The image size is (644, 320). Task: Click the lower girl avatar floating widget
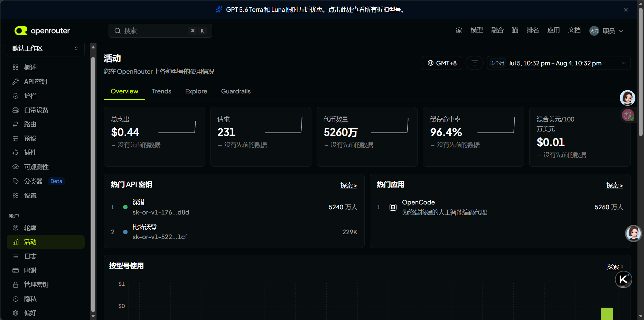pos(634,233)
